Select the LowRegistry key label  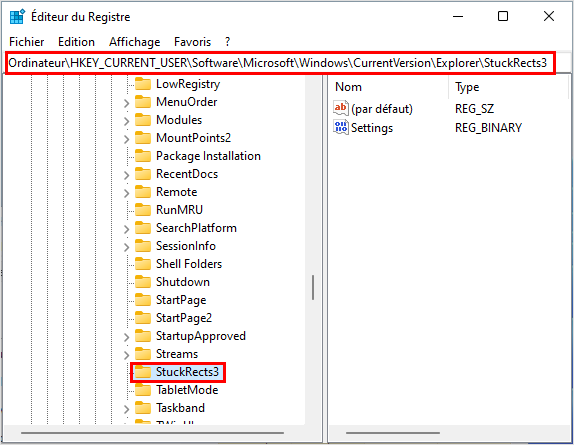pos(188,84)
